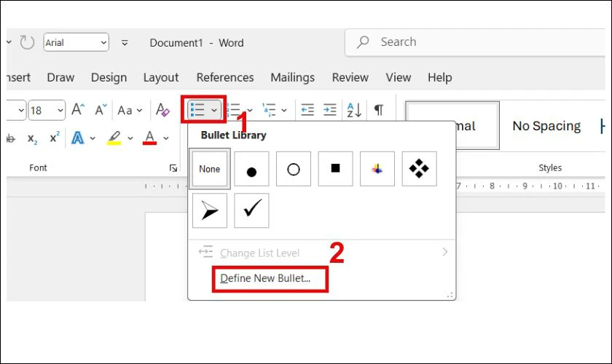Toggle subscript formatting
This screenshot has width=612, height=364.
[32, 138]
